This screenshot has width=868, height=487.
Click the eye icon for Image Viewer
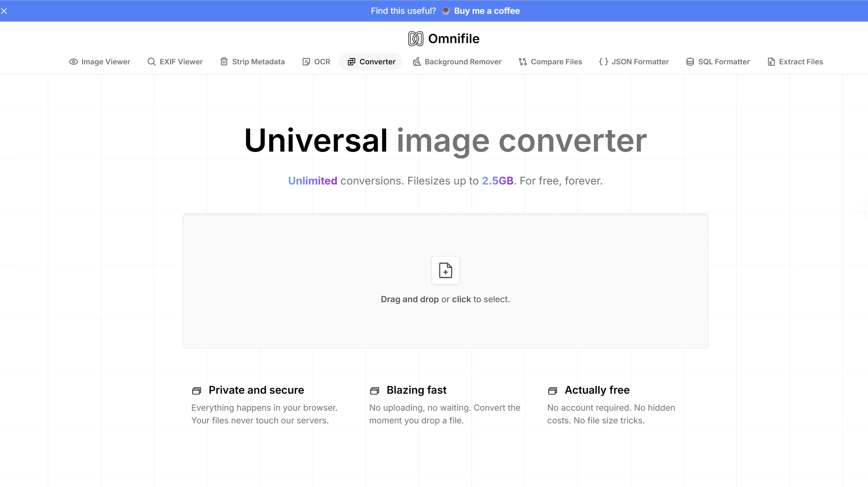click(x=73, y=62)
